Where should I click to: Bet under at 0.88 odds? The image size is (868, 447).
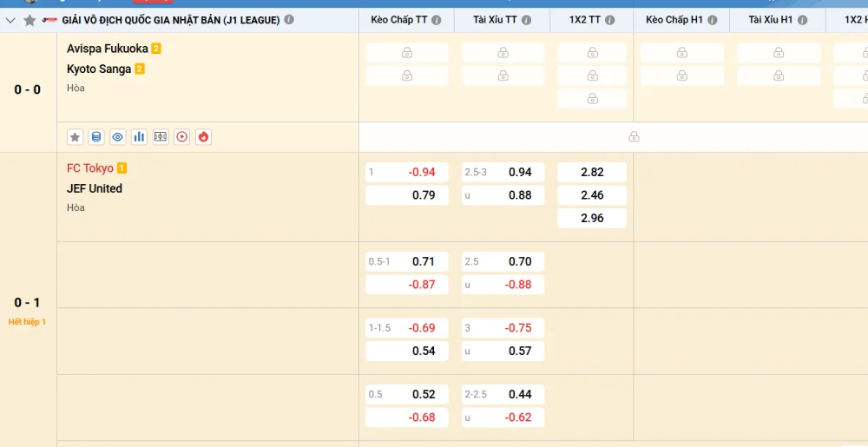pyautogui.click(x=503, y=195)
